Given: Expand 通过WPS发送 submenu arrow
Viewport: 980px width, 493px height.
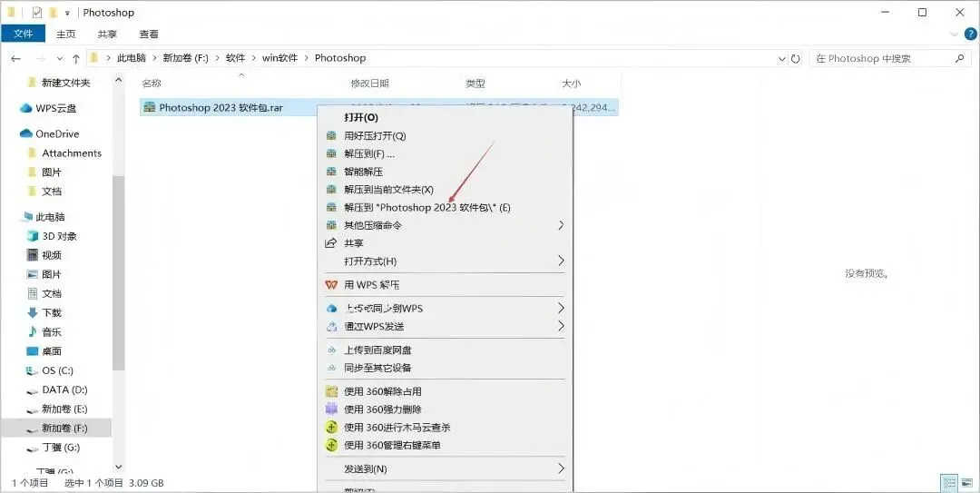Looking at the screenshot, I should point(561,326).
